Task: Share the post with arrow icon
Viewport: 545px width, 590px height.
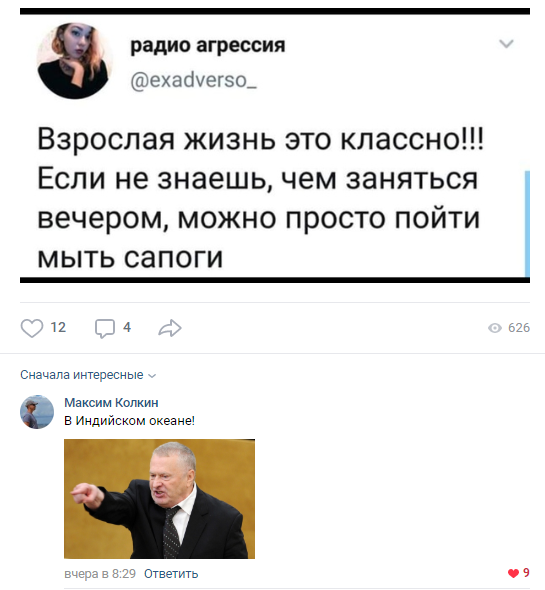Action: coord(170,328)
